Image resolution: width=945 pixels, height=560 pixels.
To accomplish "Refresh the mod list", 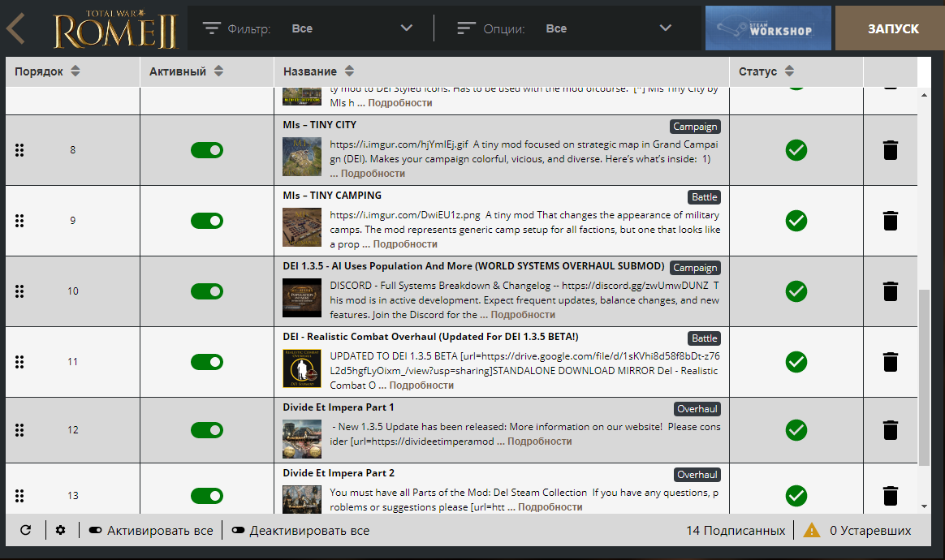I will (25, 531).
